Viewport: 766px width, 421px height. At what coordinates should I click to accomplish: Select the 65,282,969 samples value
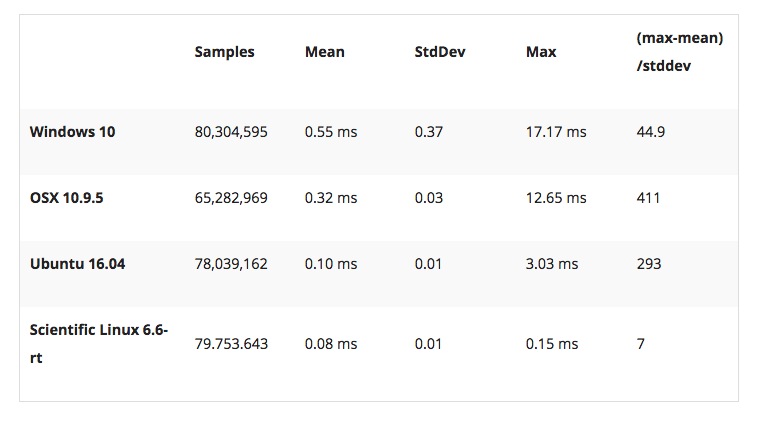click(231, 198)
